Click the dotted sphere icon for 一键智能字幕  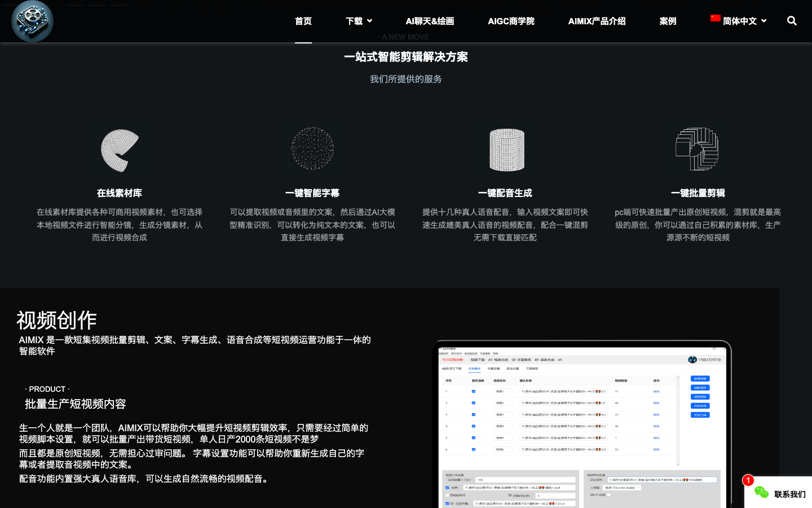(312, 148)
